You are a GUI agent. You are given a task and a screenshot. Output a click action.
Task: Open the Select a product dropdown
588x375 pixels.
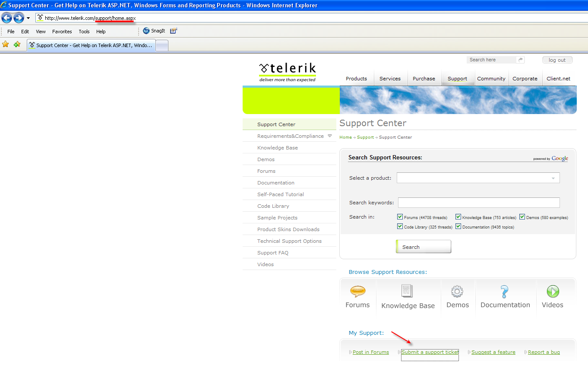478,178
